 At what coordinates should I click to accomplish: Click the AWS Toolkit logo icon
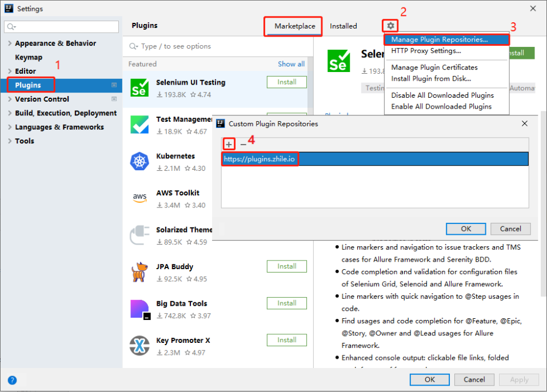[139, 198]
